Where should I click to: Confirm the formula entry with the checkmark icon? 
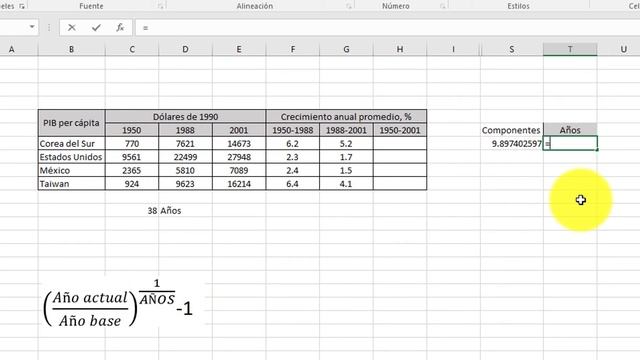pos(96,28)
